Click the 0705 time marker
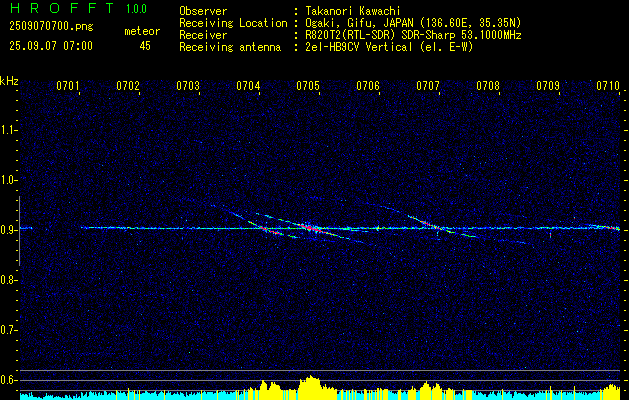The height and width of the screenshot is (400, 629). (x=308, y=86)
